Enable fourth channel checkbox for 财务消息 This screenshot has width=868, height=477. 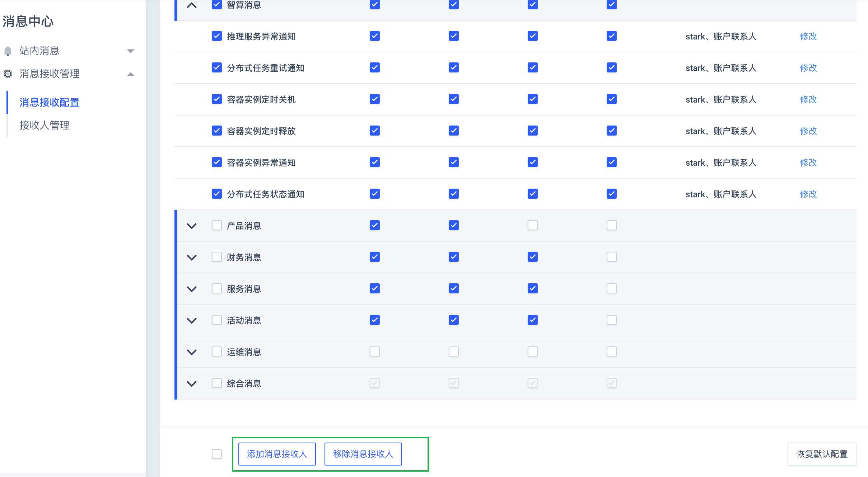click(612, 257)
